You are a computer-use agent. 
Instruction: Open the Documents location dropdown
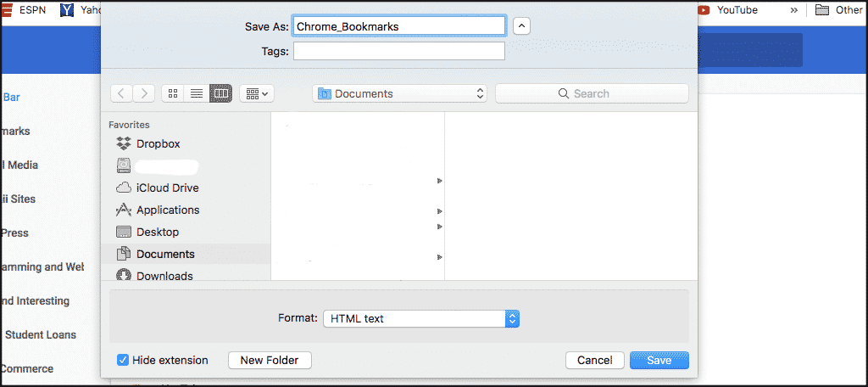(x=400, y=93)
